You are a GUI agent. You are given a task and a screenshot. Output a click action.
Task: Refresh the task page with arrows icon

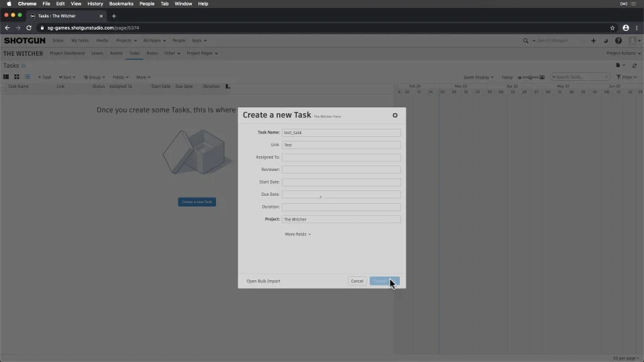tap(635, 66)
